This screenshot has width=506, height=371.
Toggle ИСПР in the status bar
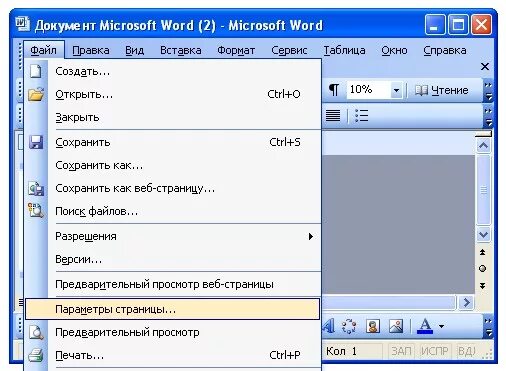435,351
